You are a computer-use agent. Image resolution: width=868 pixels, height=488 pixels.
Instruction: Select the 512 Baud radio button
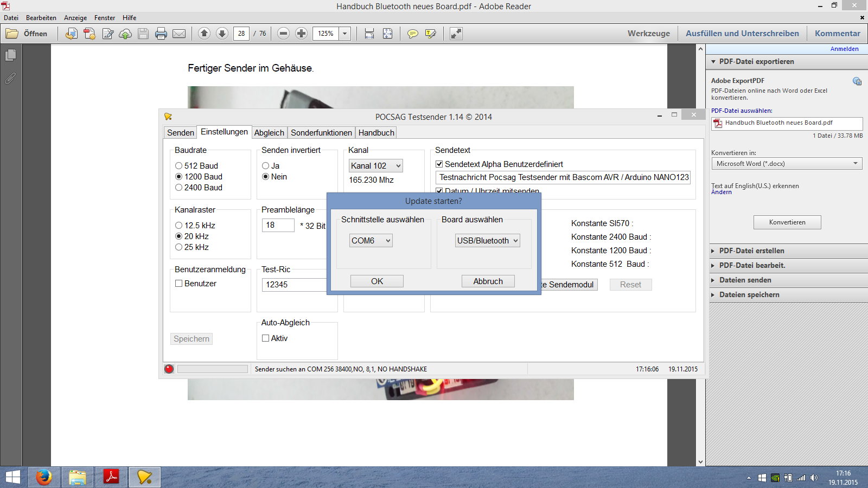pos(178,166)
